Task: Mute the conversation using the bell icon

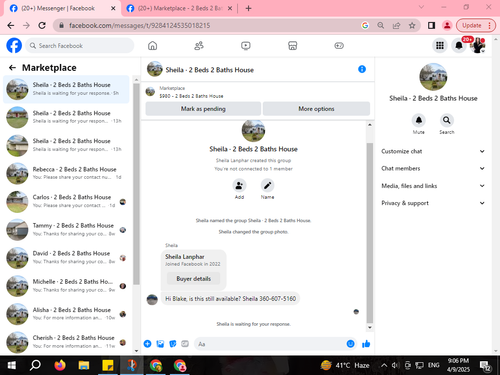Action: click(419, 120)
